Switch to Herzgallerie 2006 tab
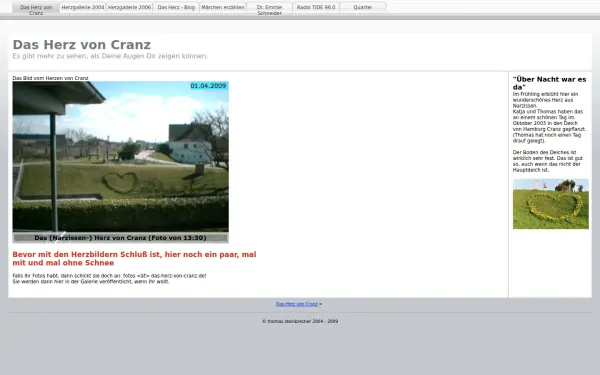600x375 pixels. click(129, 7)
